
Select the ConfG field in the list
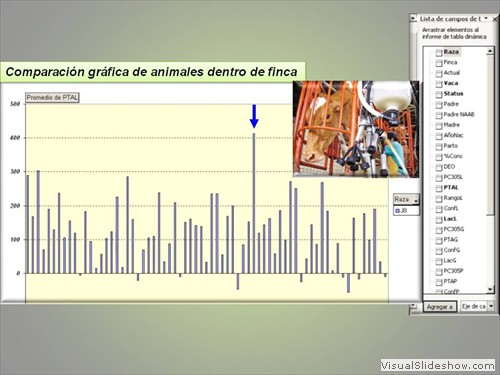click(x=452, y=250)
